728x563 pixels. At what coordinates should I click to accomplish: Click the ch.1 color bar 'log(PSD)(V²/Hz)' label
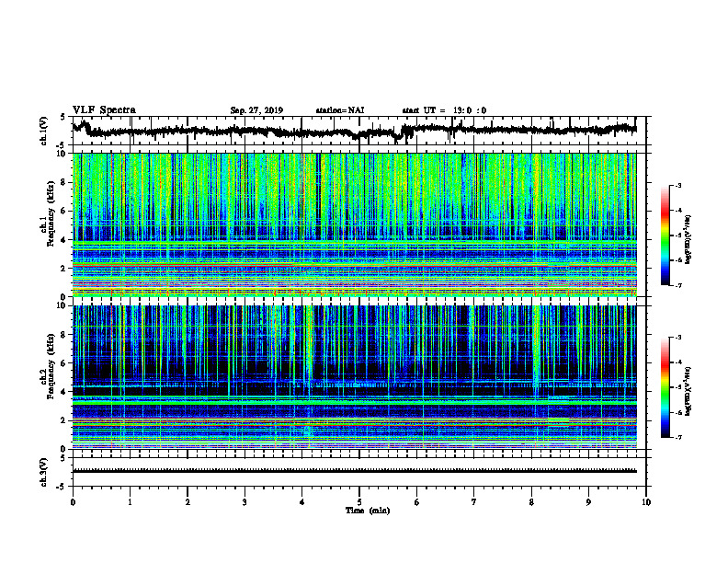(688, 239)
